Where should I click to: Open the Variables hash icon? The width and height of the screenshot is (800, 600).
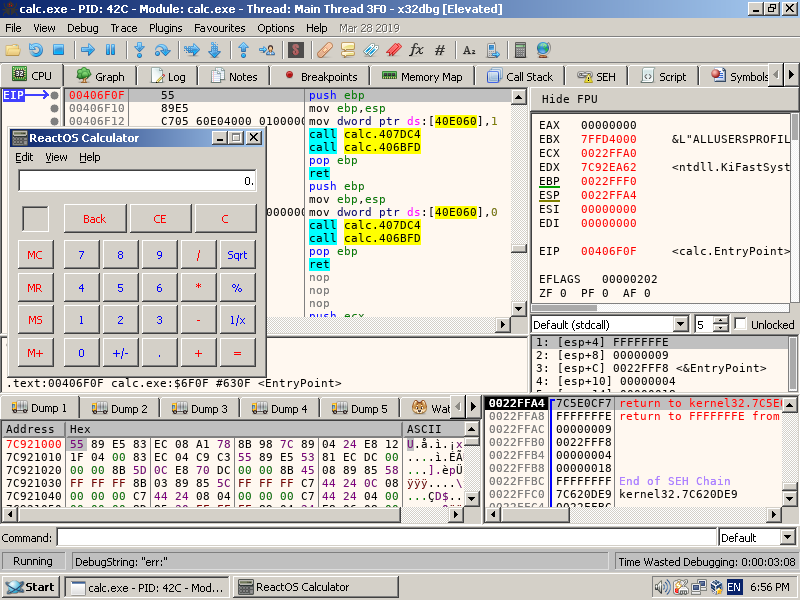(441, 50)
